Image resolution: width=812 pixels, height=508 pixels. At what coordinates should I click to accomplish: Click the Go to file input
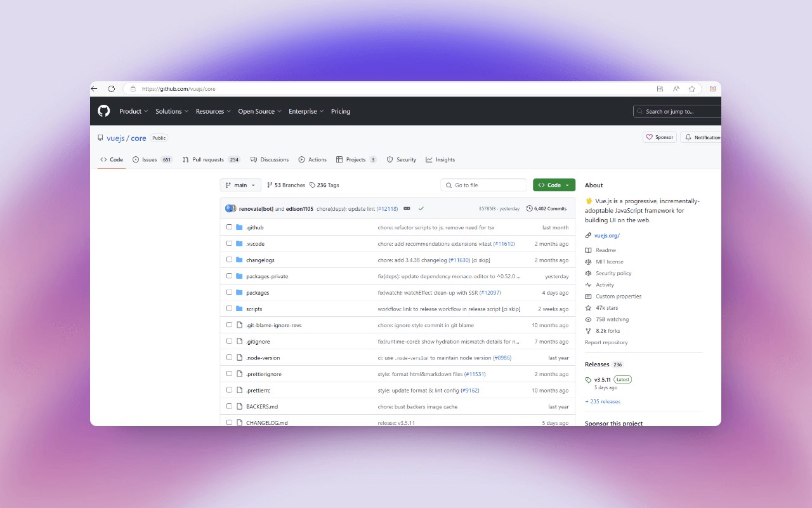click(483, 185)
